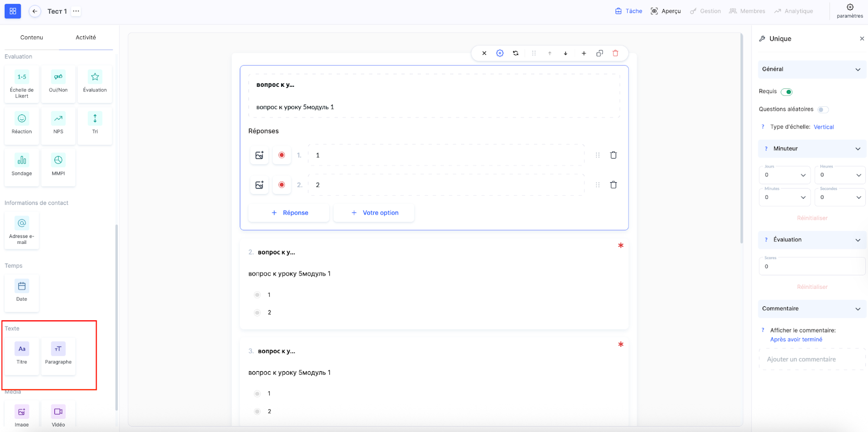The image size is (868, 432).
Task: Add image to answer 1
Action: 259,156
